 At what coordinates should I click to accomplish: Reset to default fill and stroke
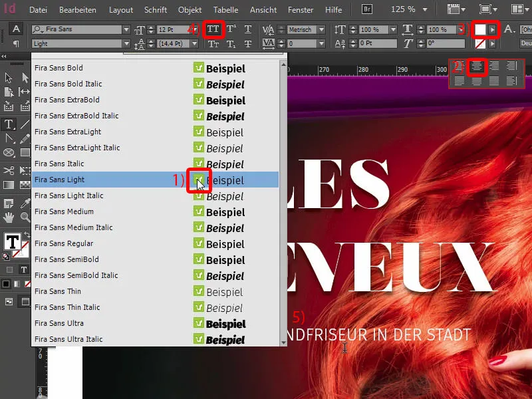[6, 257]
